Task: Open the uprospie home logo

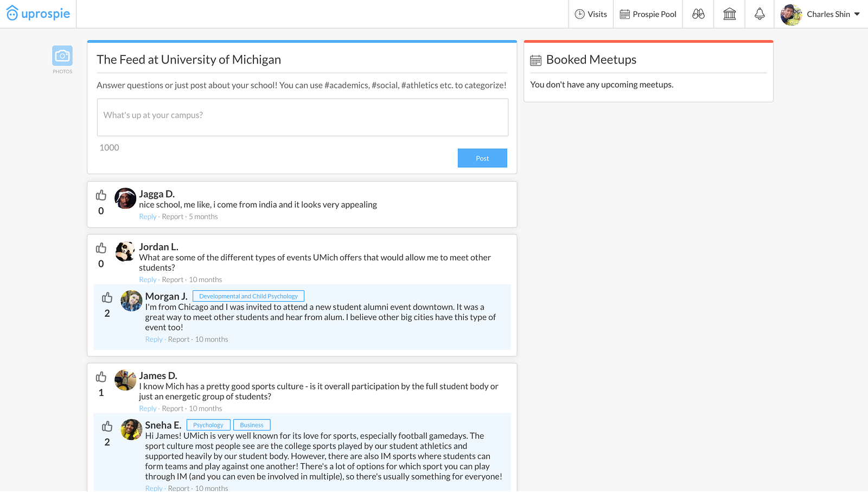Action: [x=38, y=14]
